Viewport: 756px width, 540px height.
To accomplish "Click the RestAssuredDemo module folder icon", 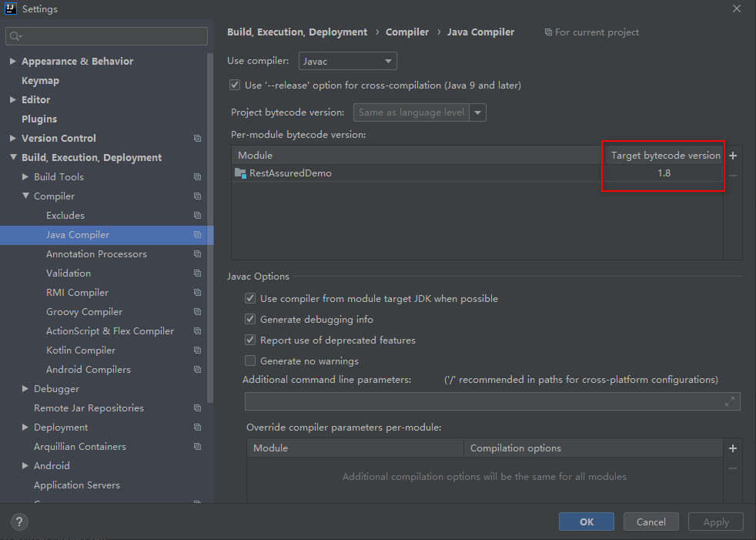I will pyautogui.click(x=240, y=173).
